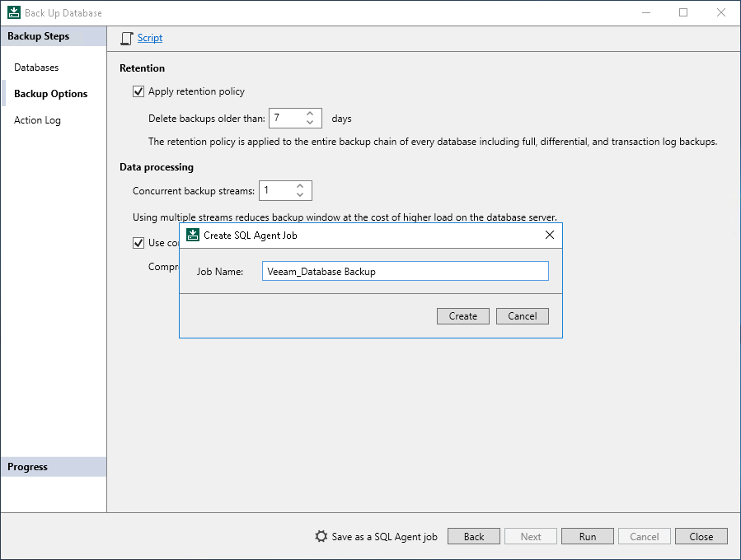
Task: Select the Progress section
Action: (x=27, y=466)
